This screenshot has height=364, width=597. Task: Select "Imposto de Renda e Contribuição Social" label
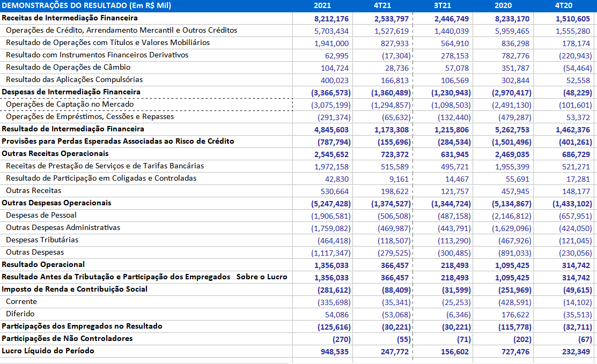(x=74, y=289)
